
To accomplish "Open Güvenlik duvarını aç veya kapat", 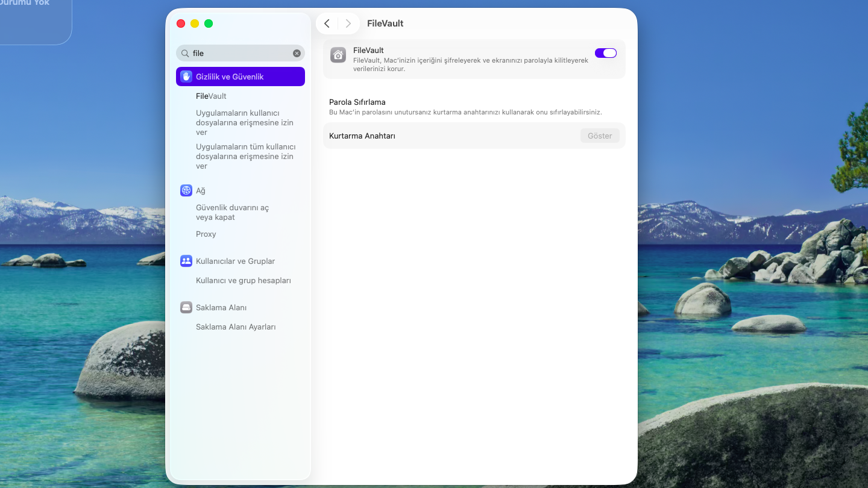I will (232, 212).
